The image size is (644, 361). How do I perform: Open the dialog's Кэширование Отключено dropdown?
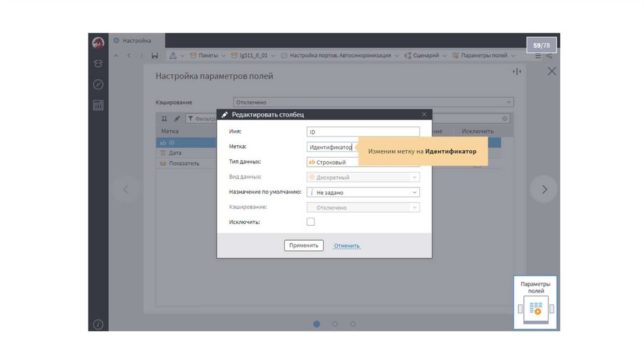pos(363,208)
